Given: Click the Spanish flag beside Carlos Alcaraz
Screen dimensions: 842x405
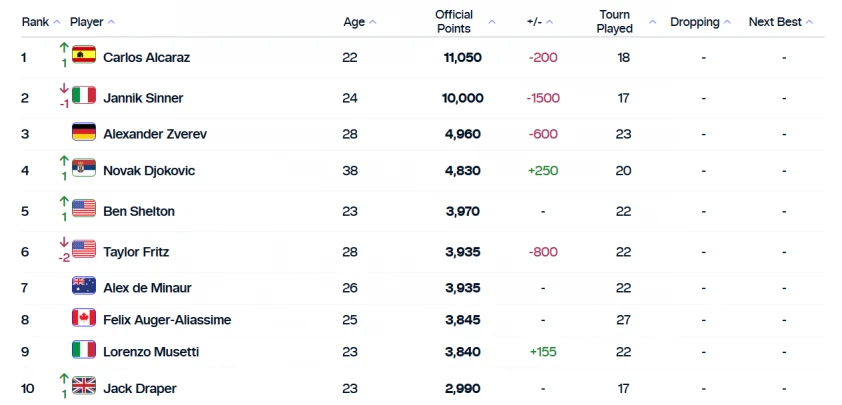Looking at the screenshot, I should click(x=84, y=57).
